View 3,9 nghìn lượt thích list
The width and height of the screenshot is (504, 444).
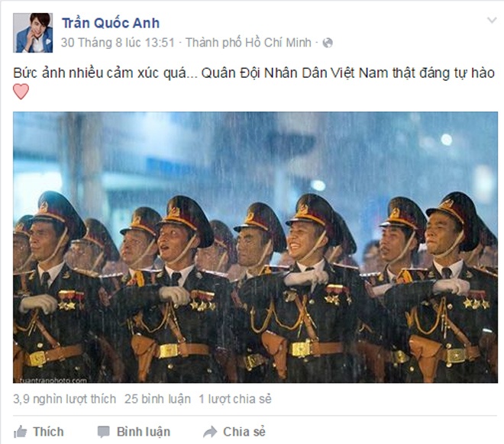click(64, 399)
